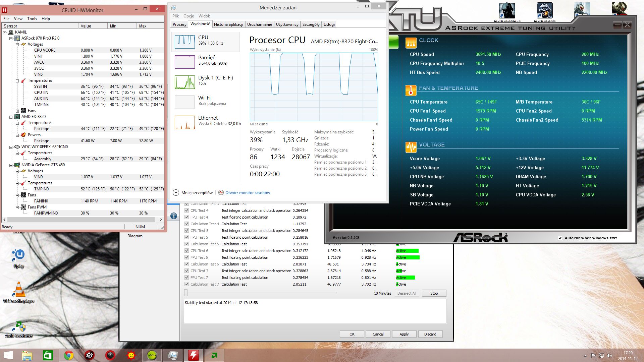Launch the Uplay desktop shortcut
Image resolution: width=644 pixels, height=362 pixels.
click(x=19, y=255)
